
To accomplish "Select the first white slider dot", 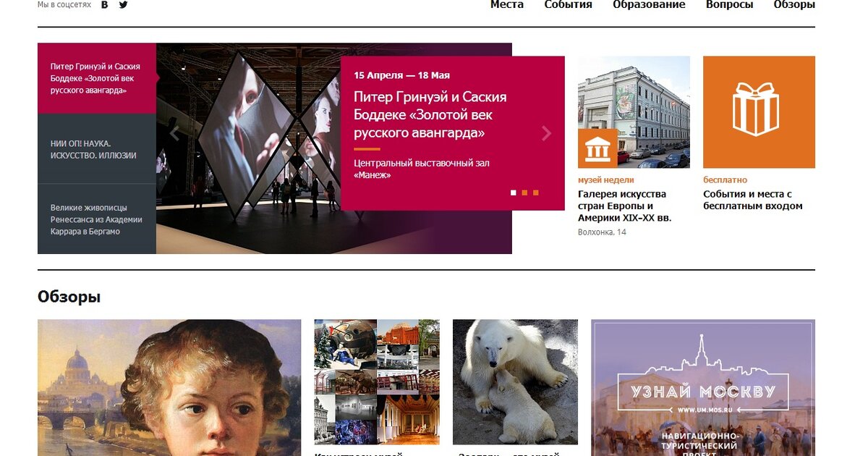I will 514,193.
